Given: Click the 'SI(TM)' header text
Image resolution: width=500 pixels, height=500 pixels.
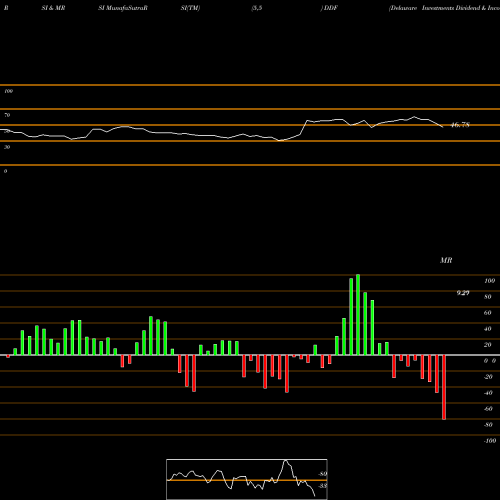Looking at the screenshot, I should coord(190,8).
